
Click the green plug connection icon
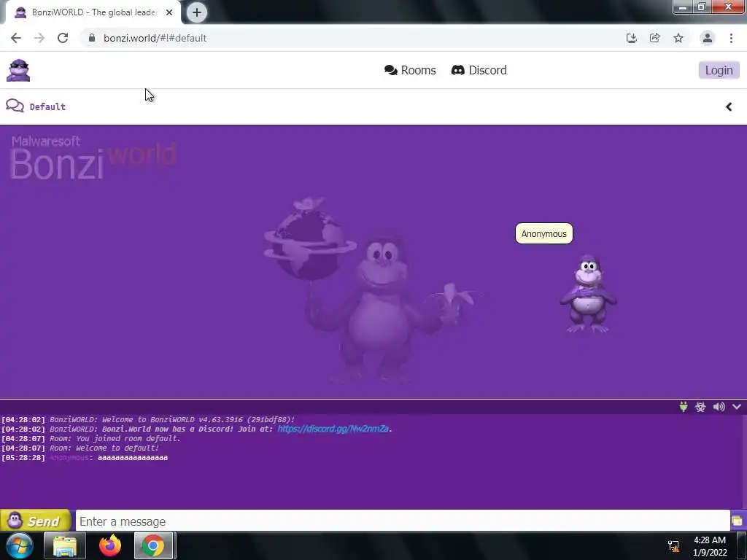click(x=683, y=407)
